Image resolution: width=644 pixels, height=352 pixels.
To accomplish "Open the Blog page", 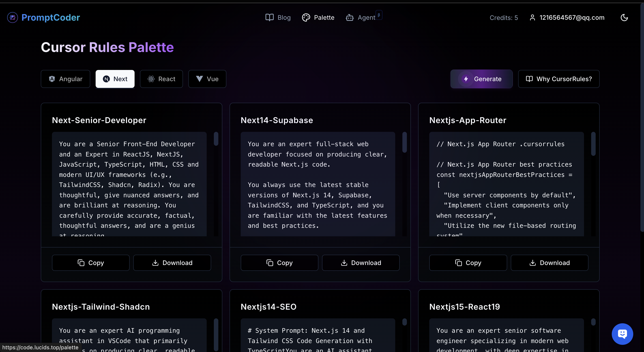I will tap(278, 17).
